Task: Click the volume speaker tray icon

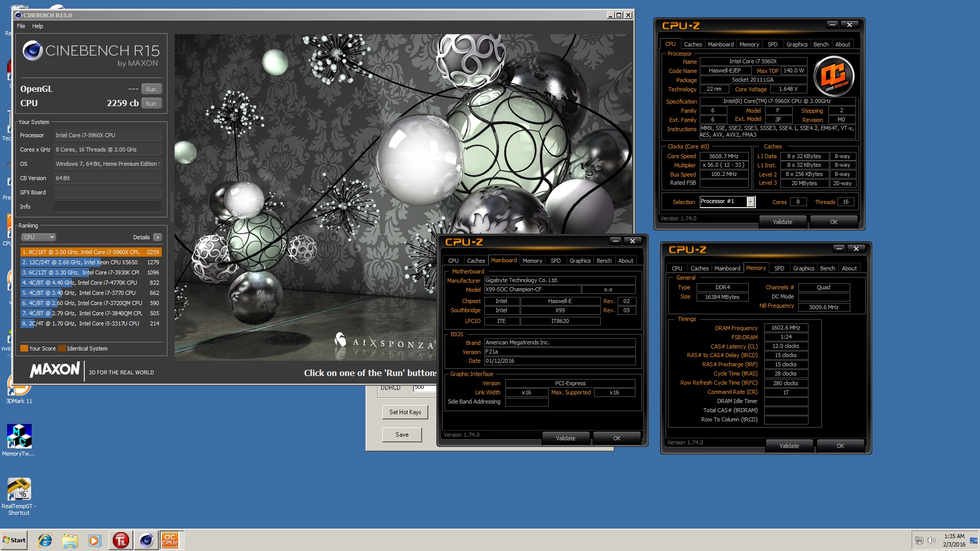Action: (932, 540)
